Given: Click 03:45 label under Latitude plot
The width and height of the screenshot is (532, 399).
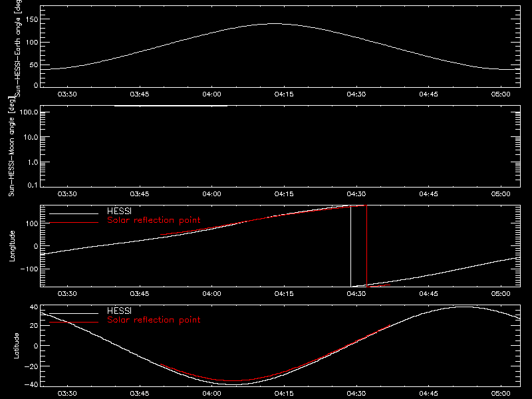Looking at the screenshot, I should (x=140, y=394).
